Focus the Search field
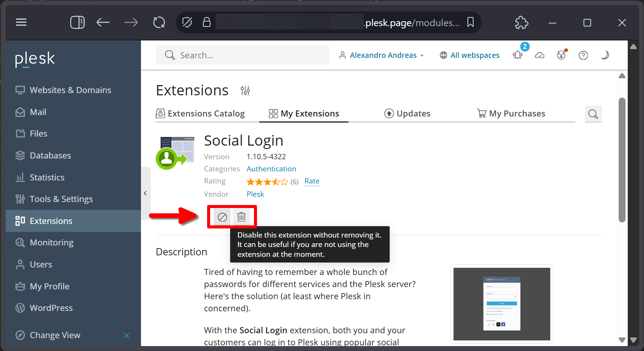This screenshot has width=644, height=351. coord(243,55)
